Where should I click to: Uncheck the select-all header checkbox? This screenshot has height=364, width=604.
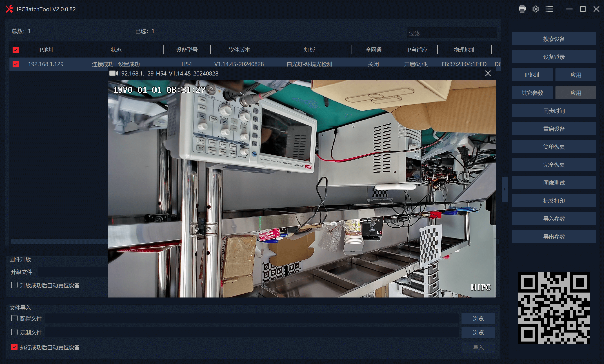16,50
